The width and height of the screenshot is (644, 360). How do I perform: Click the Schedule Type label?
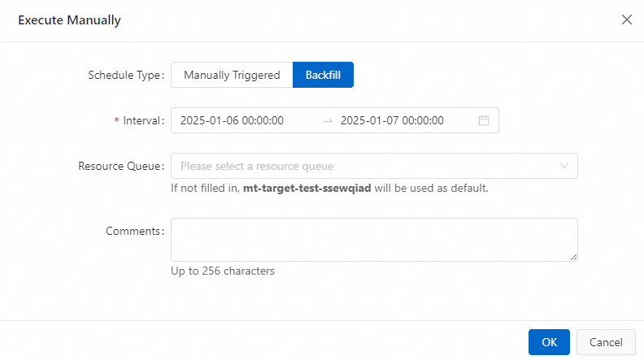[x=124, y=75]
